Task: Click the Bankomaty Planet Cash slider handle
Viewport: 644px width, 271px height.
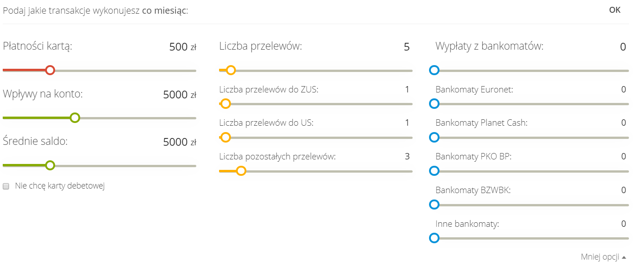Action: (434, 137)
